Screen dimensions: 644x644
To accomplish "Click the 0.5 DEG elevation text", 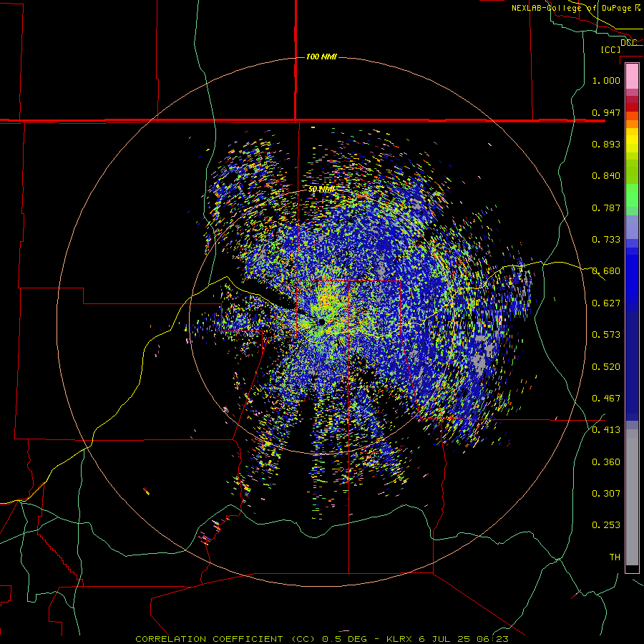I will pyautogui.click(x=343, y=639).
